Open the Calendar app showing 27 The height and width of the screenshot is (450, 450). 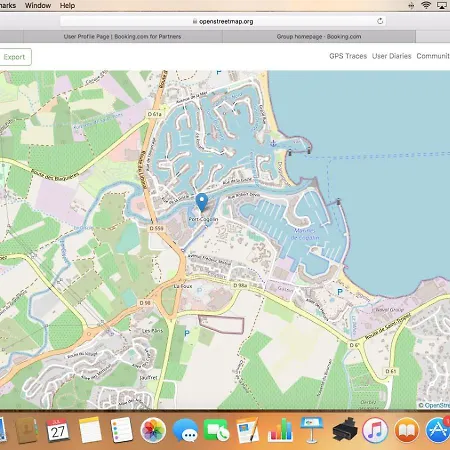(x=58, y=430)
